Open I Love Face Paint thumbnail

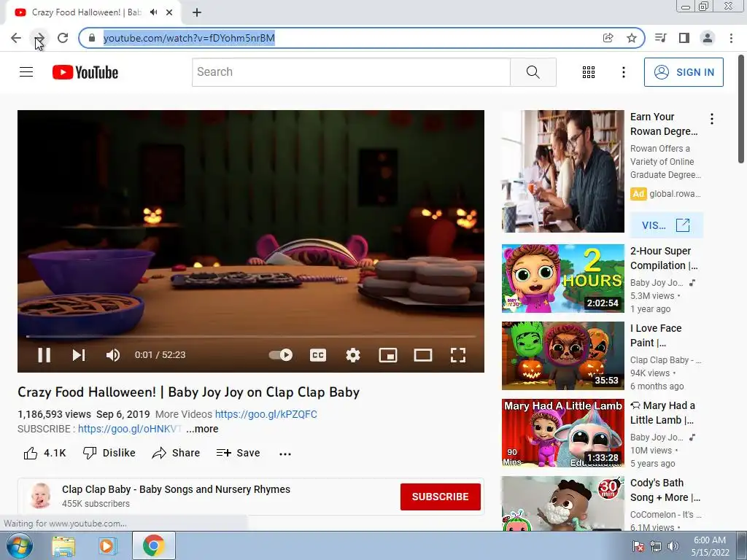click(x=562, y=356)
